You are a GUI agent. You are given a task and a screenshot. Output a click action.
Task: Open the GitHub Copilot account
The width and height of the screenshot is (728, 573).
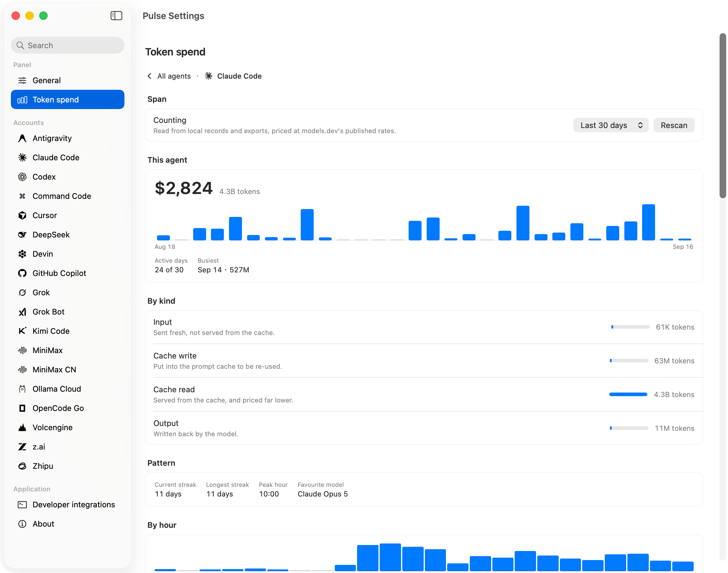pos(67,273)
